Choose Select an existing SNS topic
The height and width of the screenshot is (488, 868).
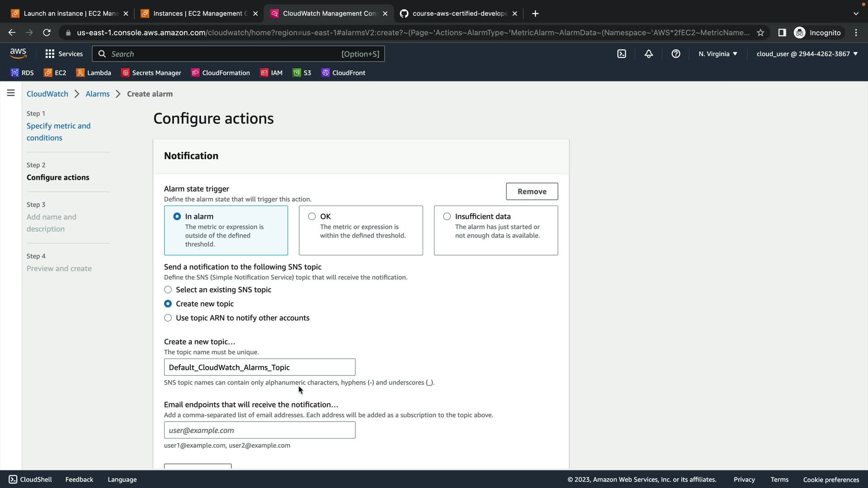coord(168,290)
